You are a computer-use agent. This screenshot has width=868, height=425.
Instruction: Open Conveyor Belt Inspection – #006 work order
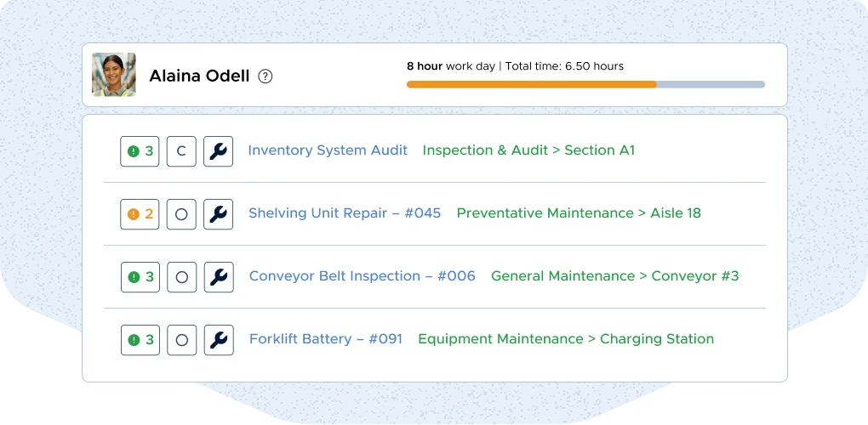click(x=362, y=276)
